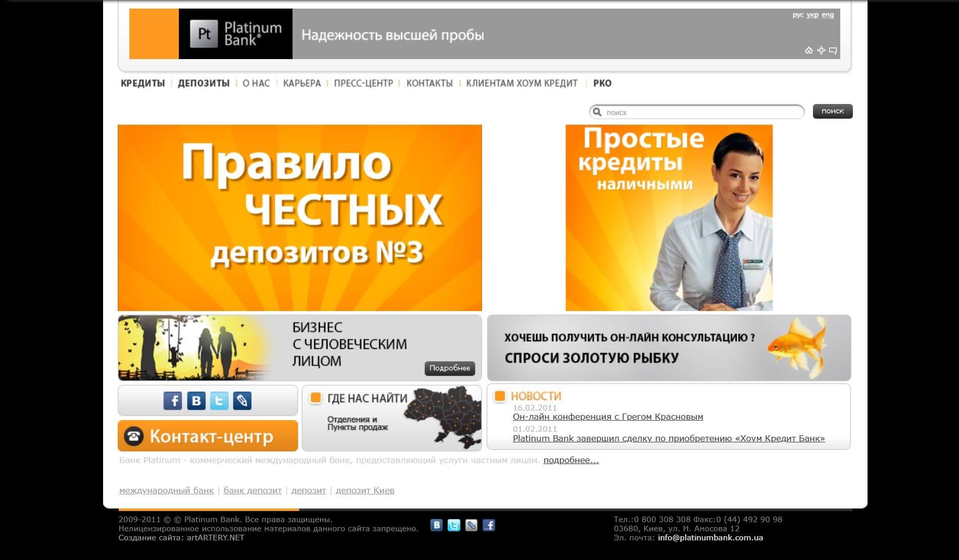Image resolution: width=959 pixels, height=560 pixels.
Task: Click the feedback icon in the header
Action: point(833,50)
